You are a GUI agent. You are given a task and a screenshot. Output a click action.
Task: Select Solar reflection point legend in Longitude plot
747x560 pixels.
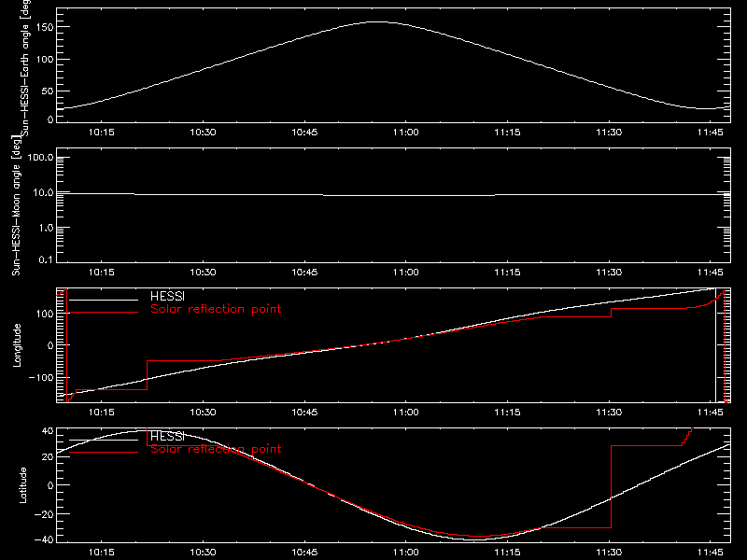[216, 309]
